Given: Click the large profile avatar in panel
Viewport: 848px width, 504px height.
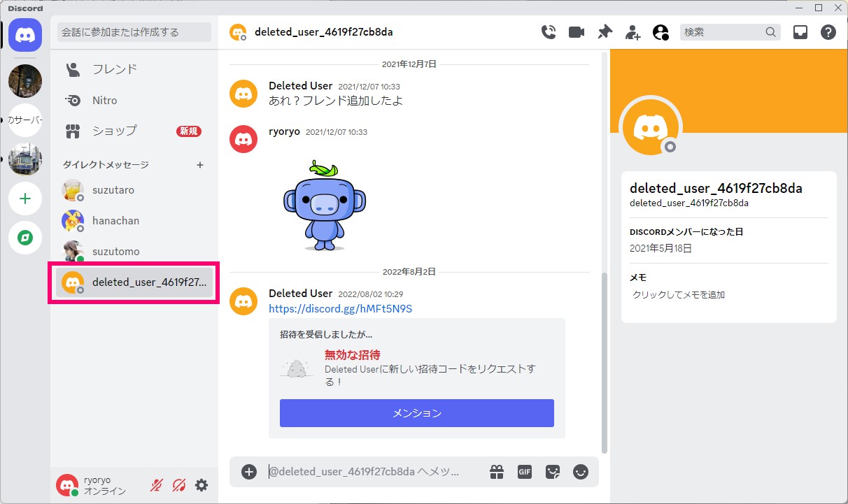Looking at the screenshot, I should coord(651,127).
